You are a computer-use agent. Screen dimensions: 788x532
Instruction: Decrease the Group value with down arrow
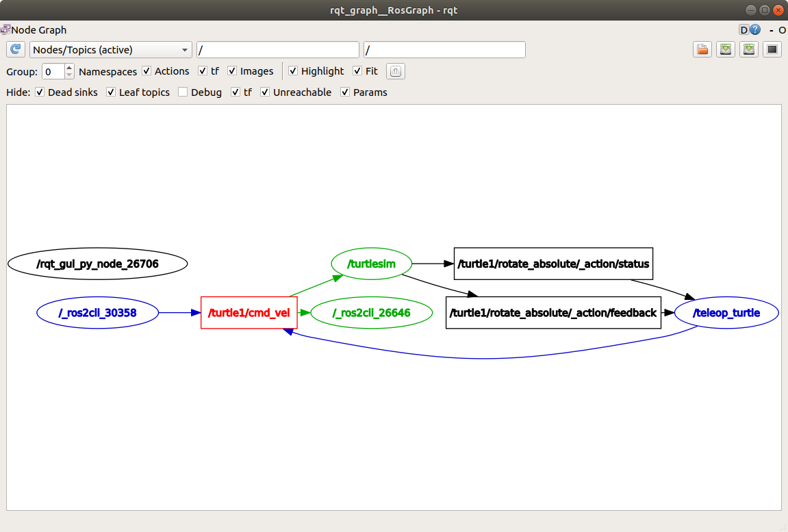coord(69,75)
